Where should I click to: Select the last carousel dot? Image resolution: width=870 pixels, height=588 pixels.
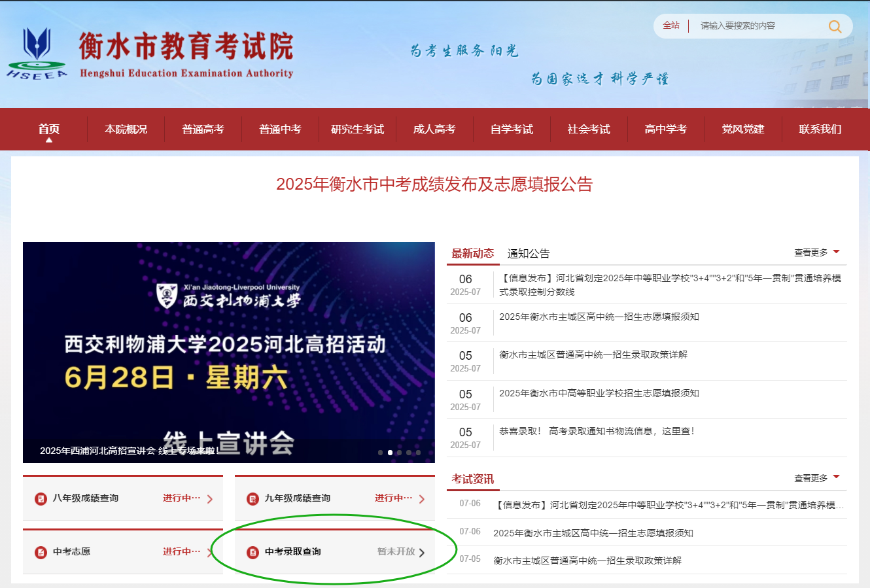coord(419,453)
